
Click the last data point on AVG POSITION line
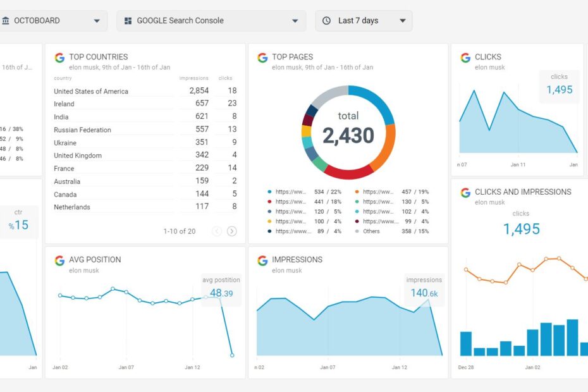232,355
